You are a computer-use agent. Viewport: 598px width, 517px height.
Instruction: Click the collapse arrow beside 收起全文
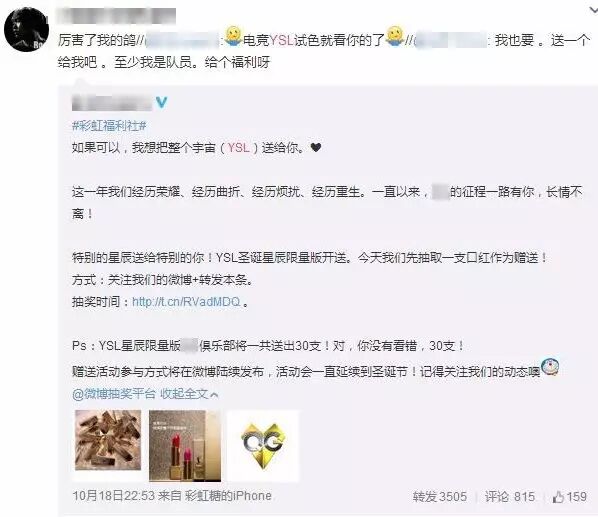[214, 395]
